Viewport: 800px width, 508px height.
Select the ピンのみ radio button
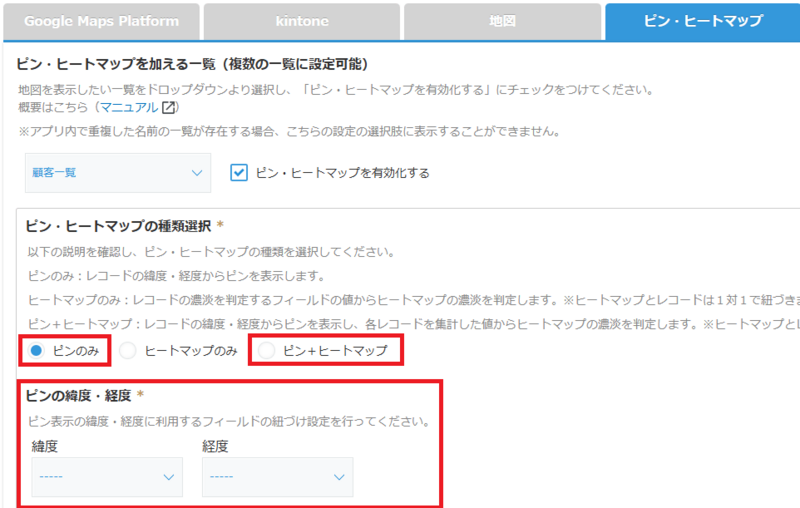point(36,350)
